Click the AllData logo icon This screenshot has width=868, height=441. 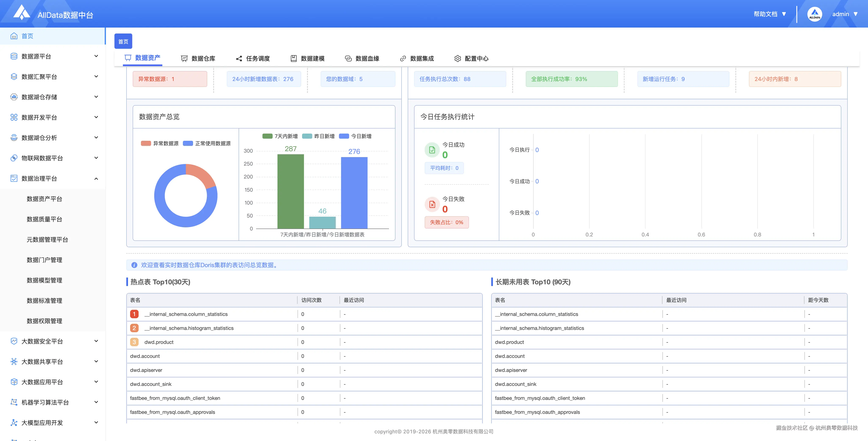(x=22, y=13)
